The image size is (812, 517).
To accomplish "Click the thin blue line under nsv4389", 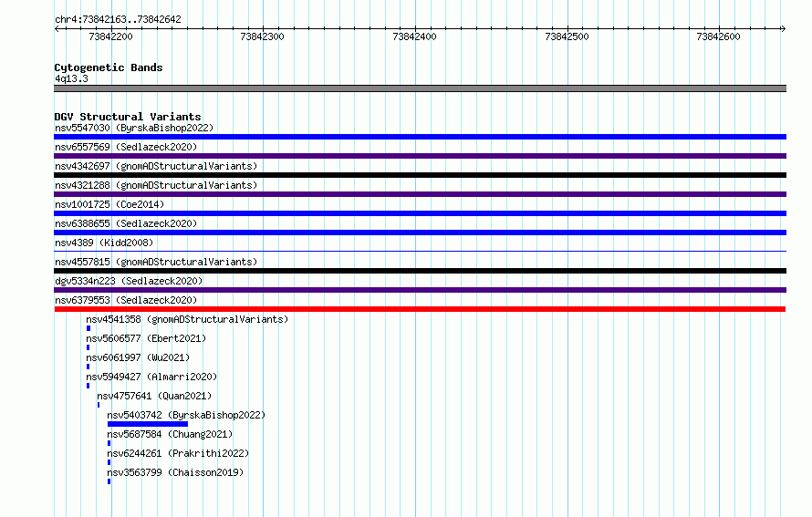I will pyautogui.click(x=420, y=251).
